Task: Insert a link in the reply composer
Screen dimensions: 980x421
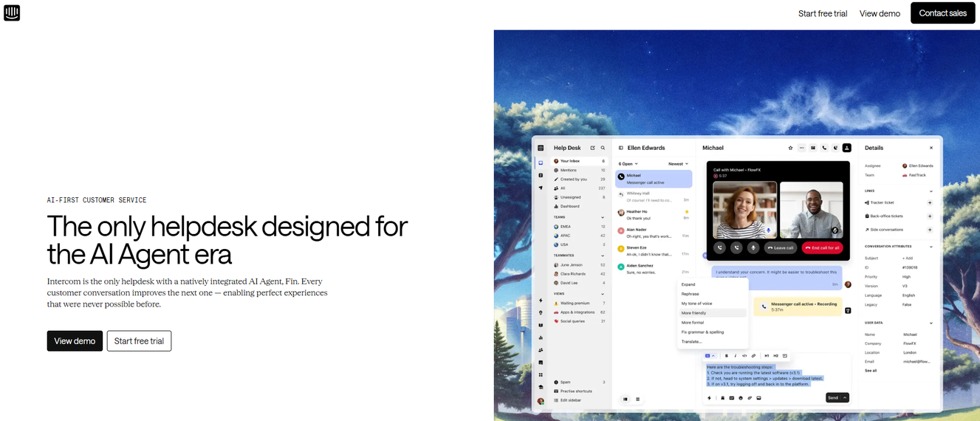Action: [753, 355]
